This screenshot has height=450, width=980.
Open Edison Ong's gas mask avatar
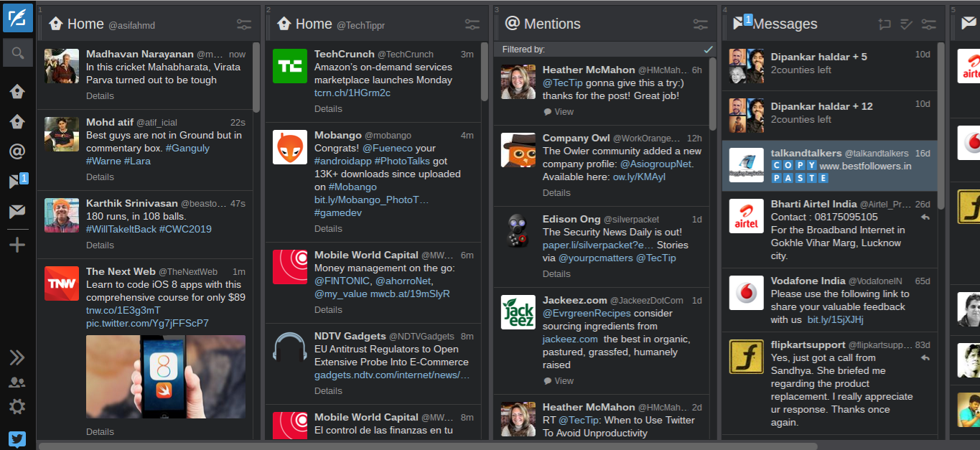518,231
